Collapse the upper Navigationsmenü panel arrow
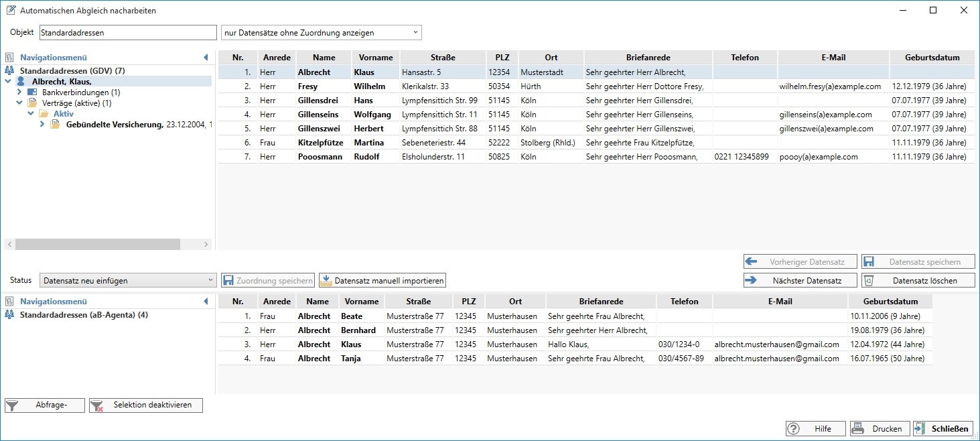This screenshot has width=980, height=441. tap(206, 58)
